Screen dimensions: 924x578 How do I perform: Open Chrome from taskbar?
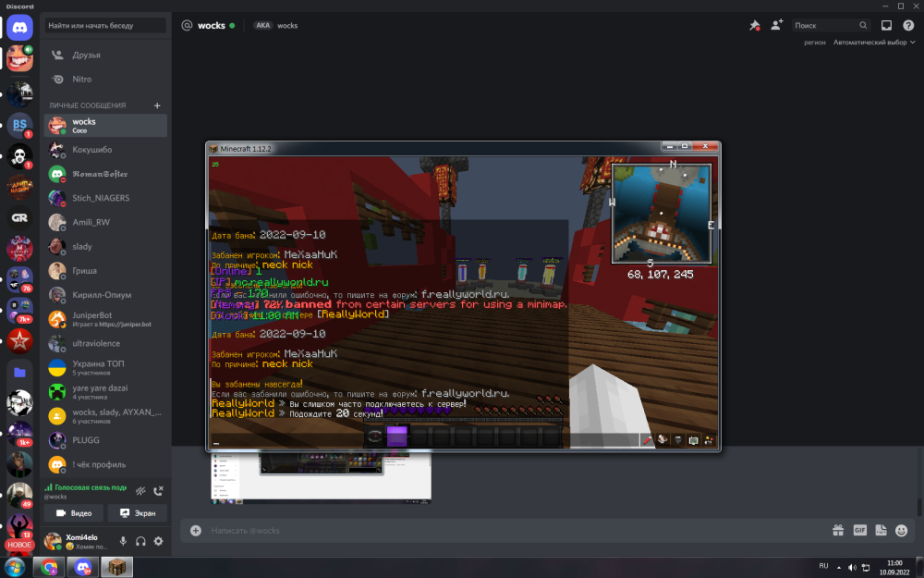(x=49, y=568)
